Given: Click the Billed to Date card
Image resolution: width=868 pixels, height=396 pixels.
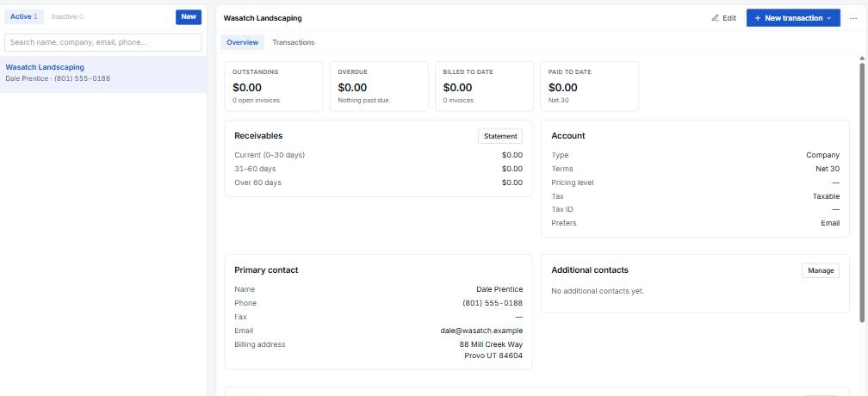Looking at the screenshot, I should [x=484, y=86].
